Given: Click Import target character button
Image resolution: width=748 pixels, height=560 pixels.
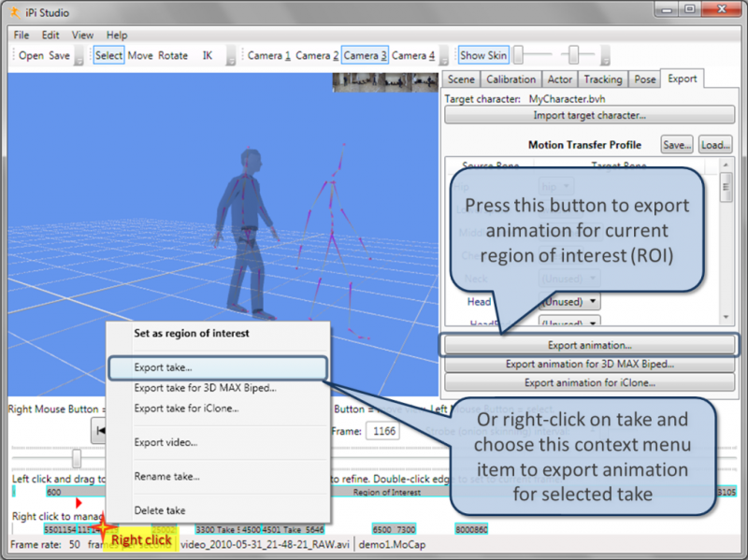Looking at the screenshot, I should click(x=589, y=115).
